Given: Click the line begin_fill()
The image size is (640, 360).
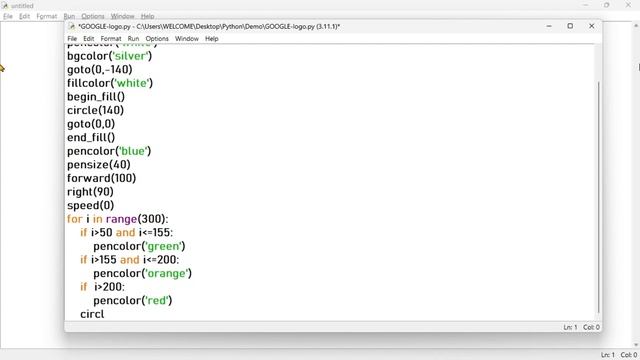Looking at the screenshot, I should pyautogui.click(x=96, y=97).
